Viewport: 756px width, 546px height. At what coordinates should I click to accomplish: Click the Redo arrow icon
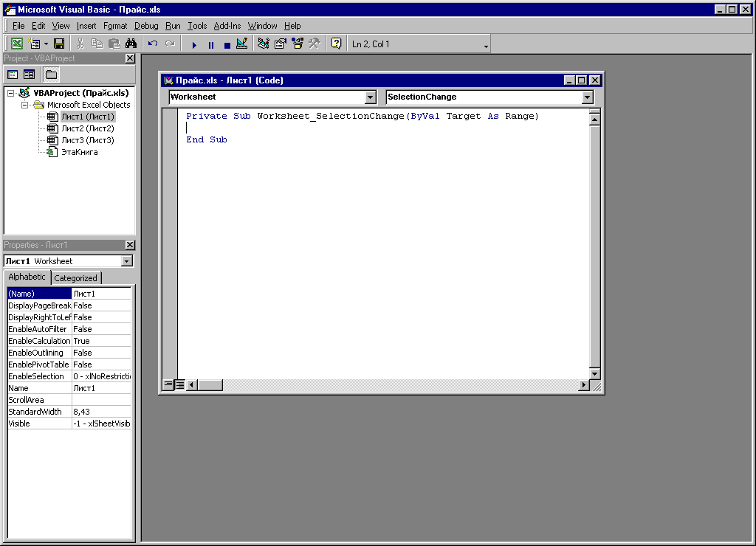click(170, 44)
